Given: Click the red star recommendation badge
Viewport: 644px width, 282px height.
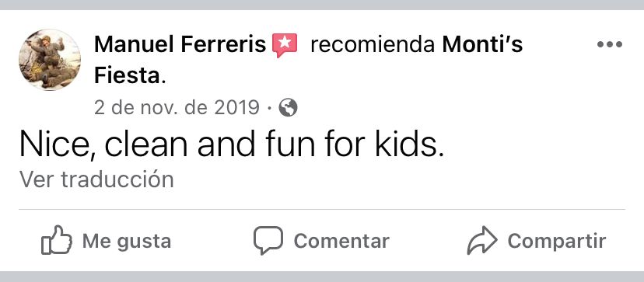Looking at the screenshot, I should tap(284, 45).
